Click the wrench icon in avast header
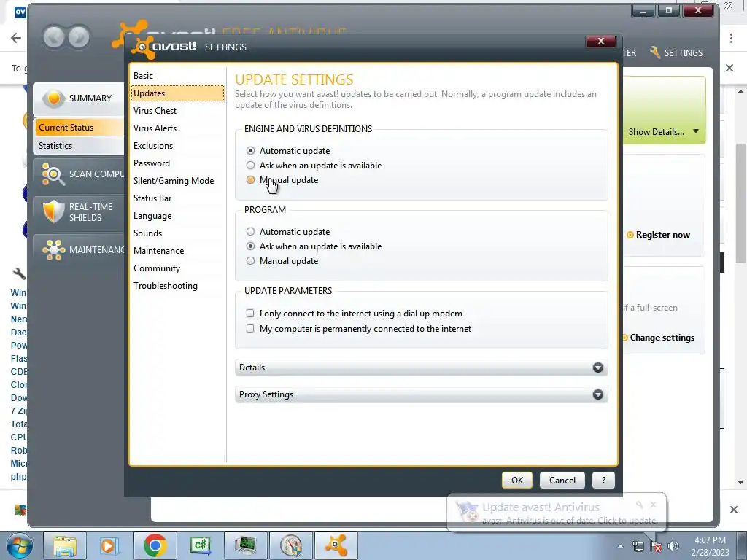The image size is (747, 560). click(655, 52)
